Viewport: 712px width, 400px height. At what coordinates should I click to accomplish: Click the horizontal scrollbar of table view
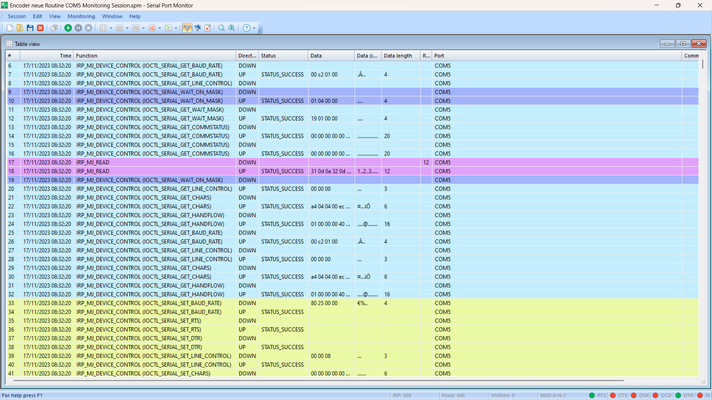click(318, 380)
